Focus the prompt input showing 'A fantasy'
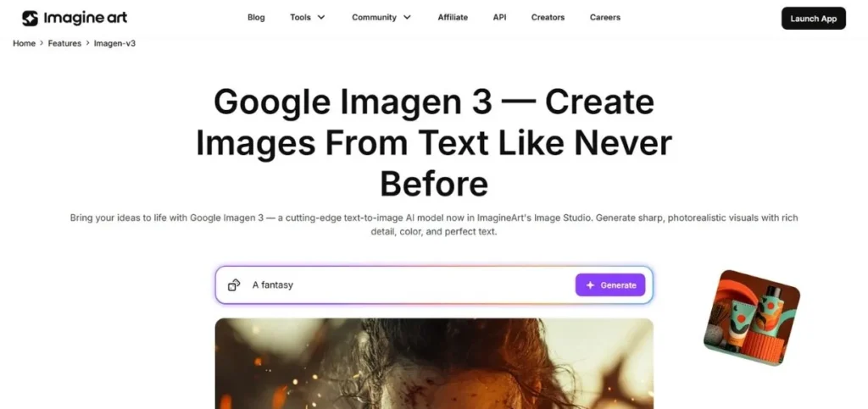 coord(409,285)
